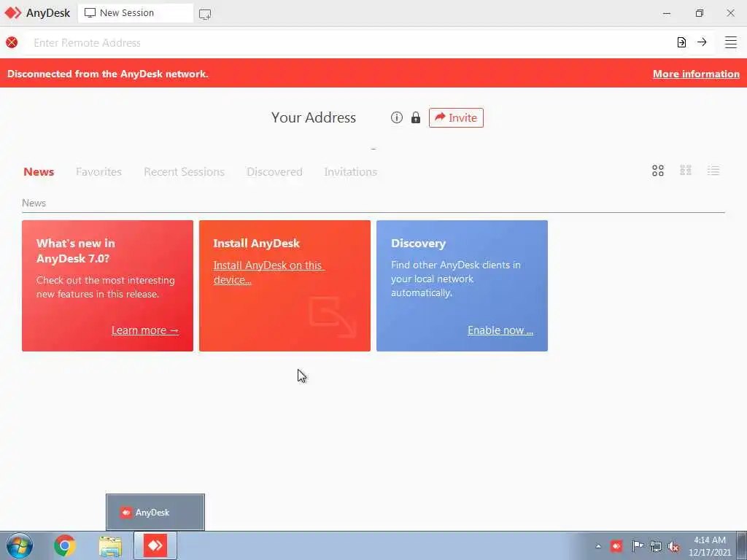Open File Explorer from taskbar
This screenshot has height=560, width=747.
pyautogui.click(x=110, y=545)
